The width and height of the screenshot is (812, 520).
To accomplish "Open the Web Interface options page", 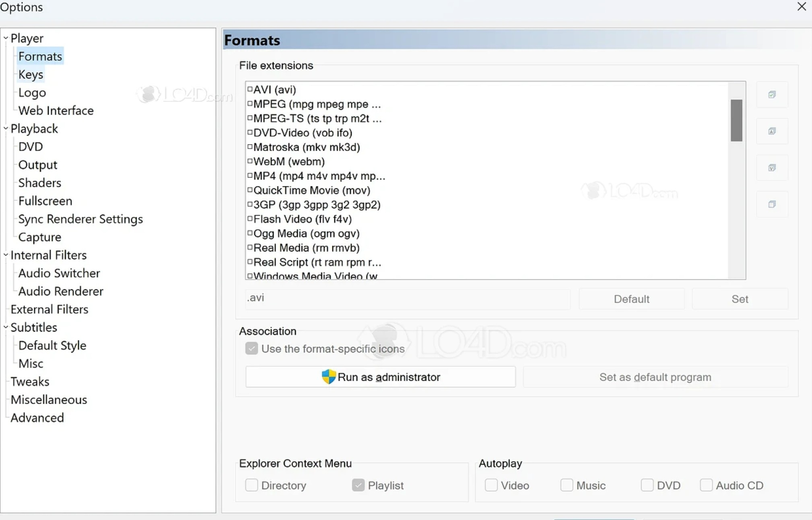I will pyautogui.click(x=56, y=111).
